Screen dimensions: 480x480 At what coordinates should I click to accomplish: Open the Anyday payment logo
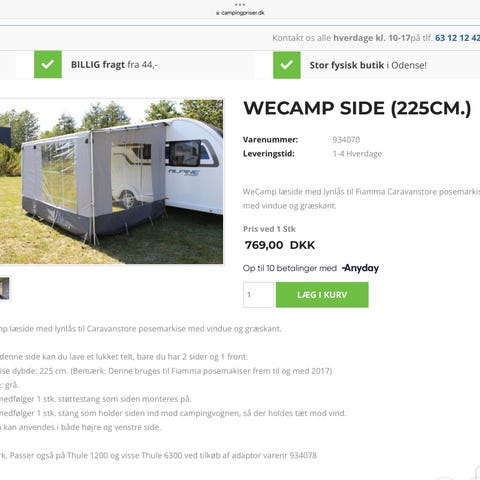click(361, 268)
